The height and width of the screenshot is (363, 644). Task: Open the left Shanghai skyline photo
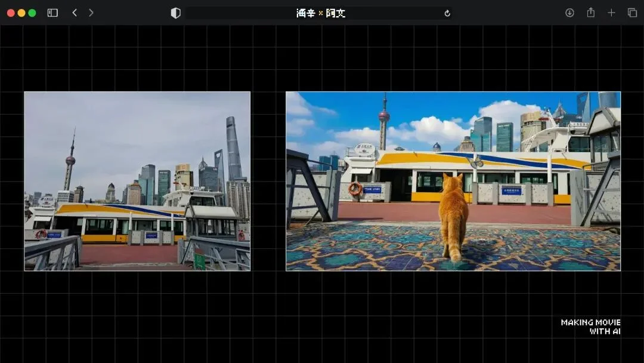point(137,181)
